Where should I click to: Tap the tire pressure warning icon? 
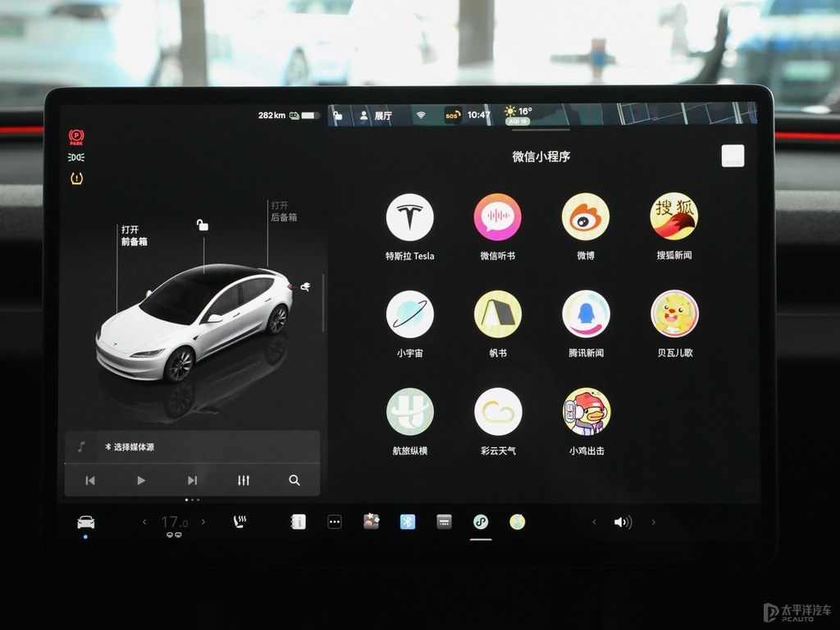coord(76,178)
